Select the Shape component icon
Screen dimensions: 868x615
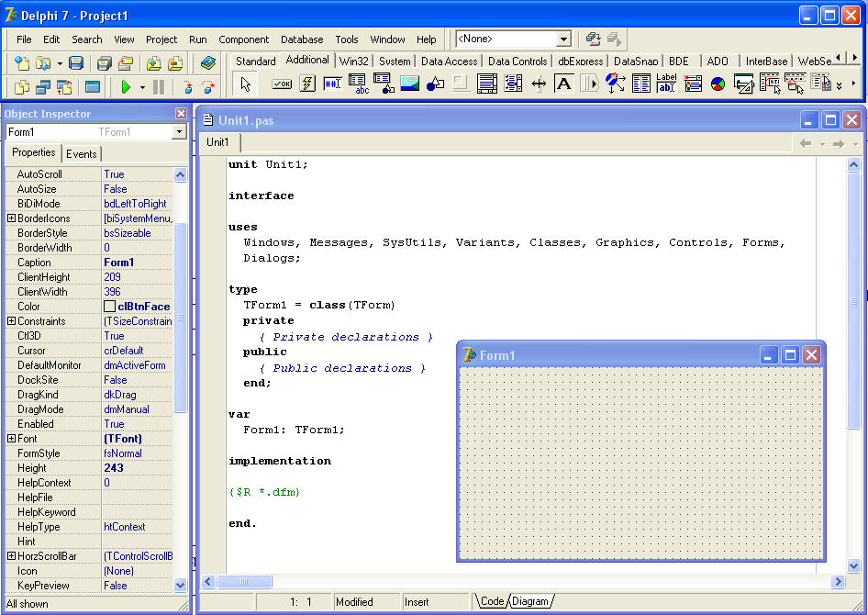(435, 84)
